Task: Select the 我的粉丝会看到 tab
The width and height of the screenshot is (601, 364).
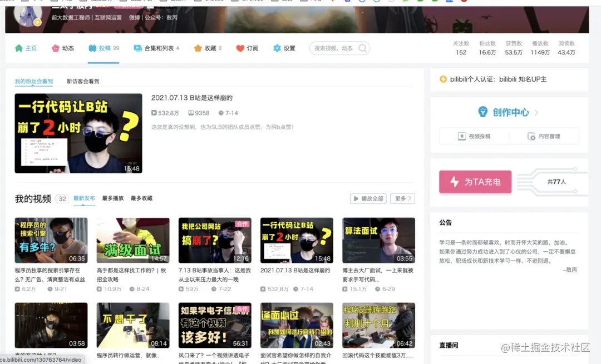Action: pyautogui.click(x=34, y=81)
